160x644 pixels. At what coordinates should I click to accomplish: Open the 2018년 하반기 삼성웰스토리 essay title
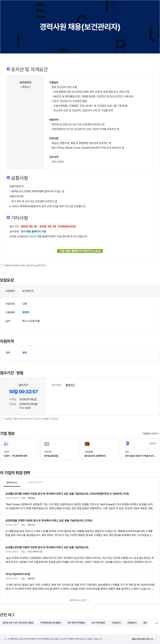[47, 547]
